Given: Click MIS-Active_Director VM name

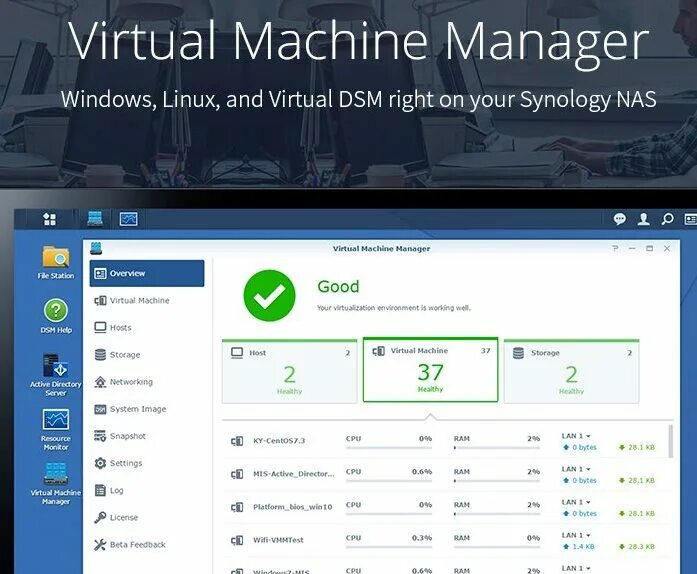Looking at the screenshot, I should [293, 474].
